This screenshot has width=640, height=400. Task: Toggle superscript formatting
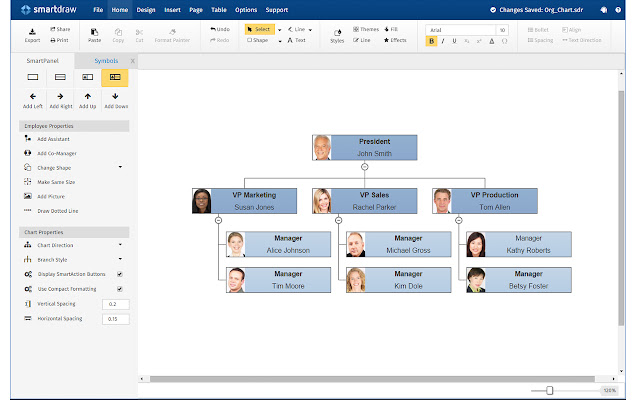click(x=479, y=41)
